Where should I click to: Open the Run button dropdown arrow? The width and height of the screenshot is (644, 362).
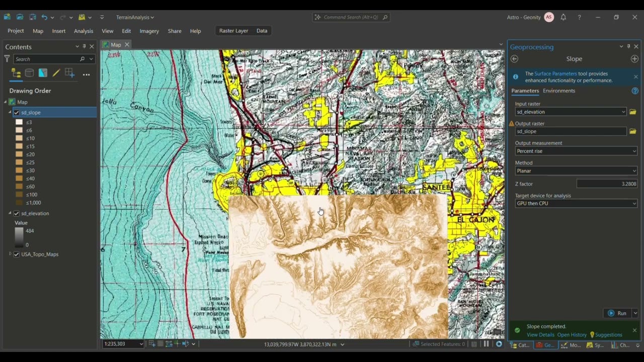click(635, 313)
